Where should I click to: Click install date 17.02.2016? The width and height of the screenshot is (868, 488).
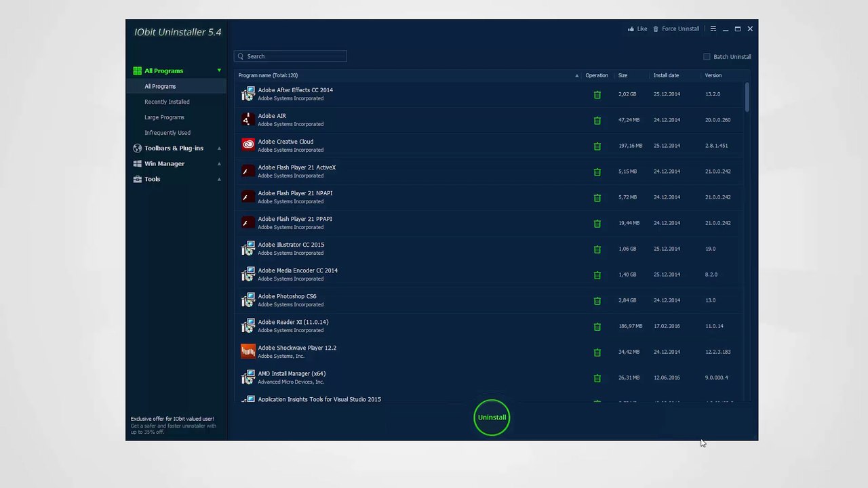(667, 326)
